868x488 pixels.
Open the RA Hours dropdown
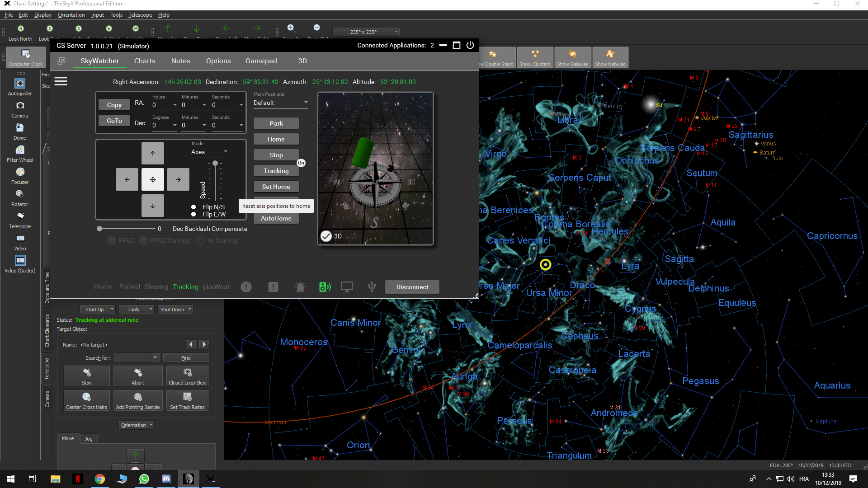pyautogui.click(x=164, y=105)
